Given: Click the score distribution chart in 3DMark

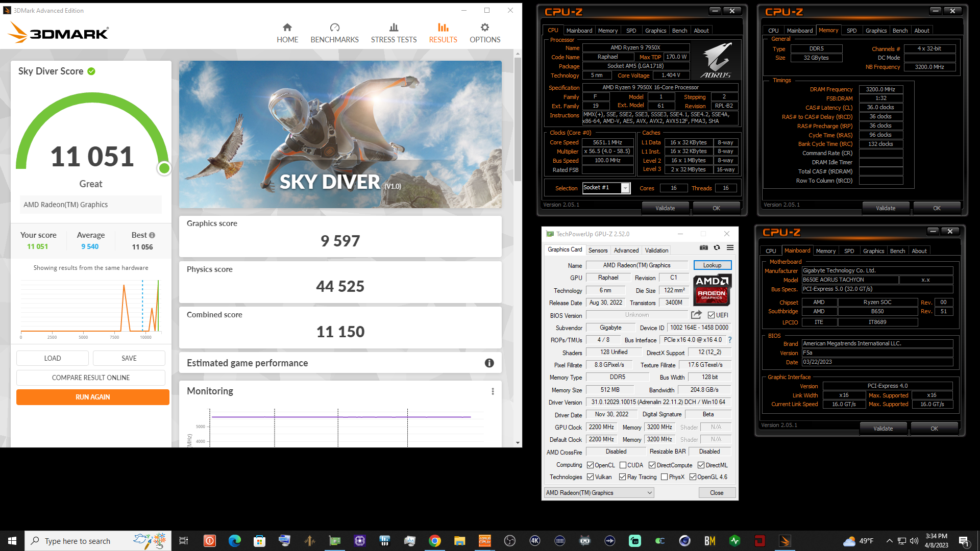Looking at the screenshot, I should coord(91,308).
